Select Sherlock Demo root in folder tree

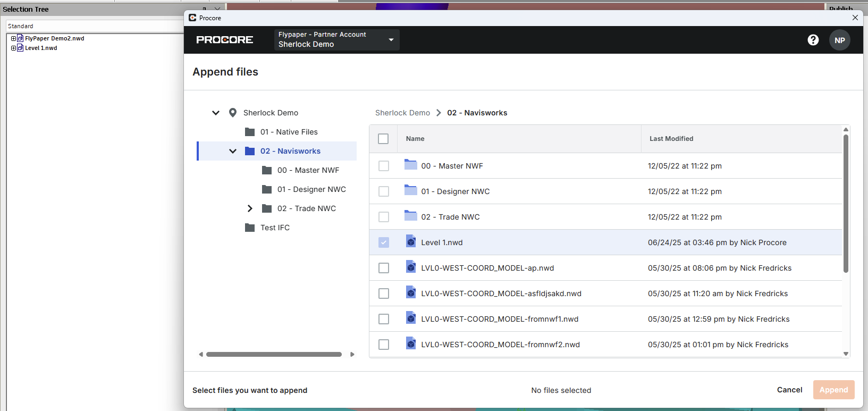tap(271, 113)
